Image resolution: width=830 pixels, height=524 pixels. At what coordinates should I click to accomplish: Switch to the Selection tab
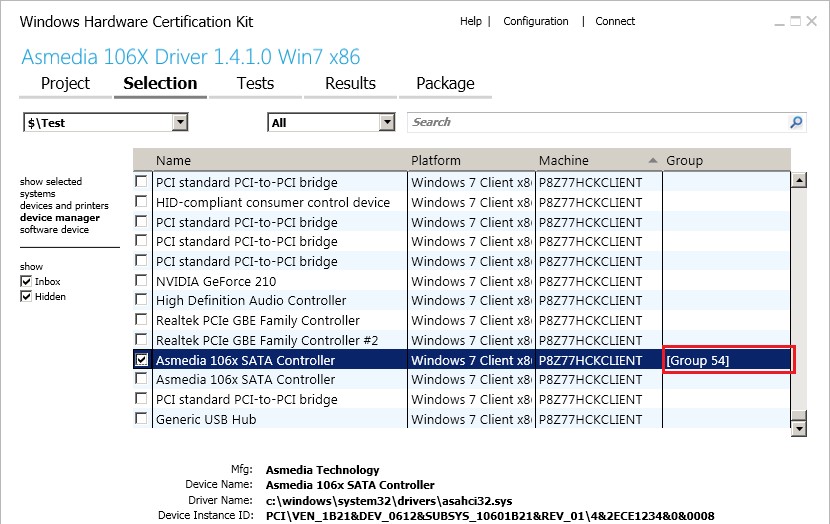[x=160, y=84]
